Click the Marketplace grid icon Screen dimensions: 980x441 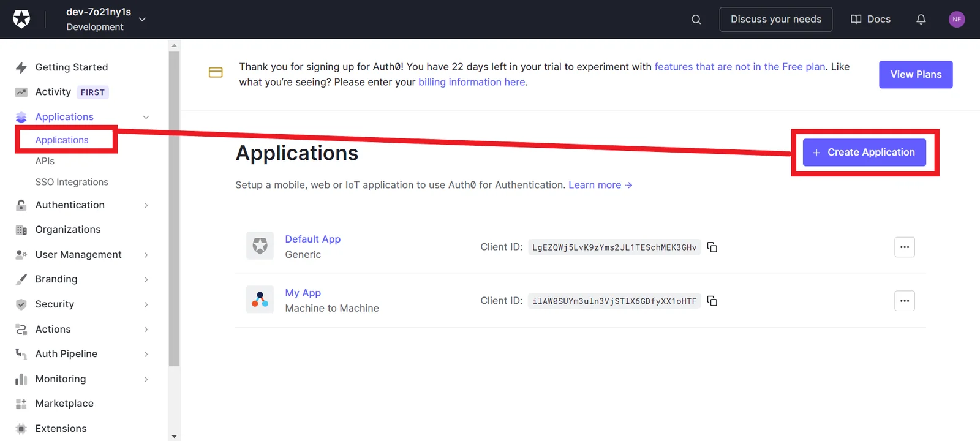pyautogui.click(x=21, y=404)
